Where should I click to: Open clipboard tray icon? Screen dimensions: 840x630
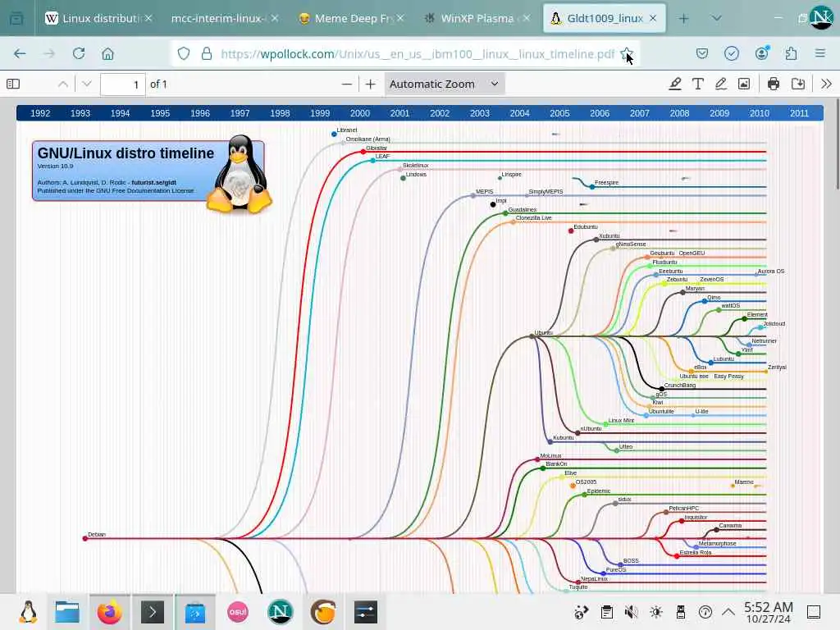606,612
